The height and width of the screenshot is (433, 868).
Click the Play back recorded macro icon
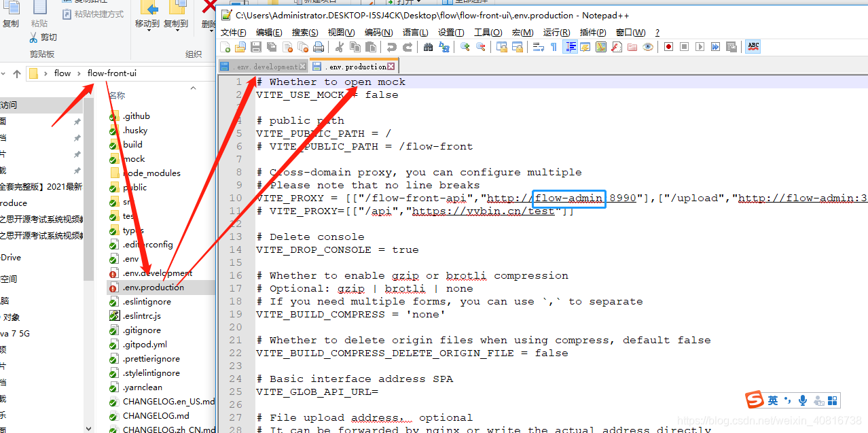pyautogui.click(x=700, y=47)
